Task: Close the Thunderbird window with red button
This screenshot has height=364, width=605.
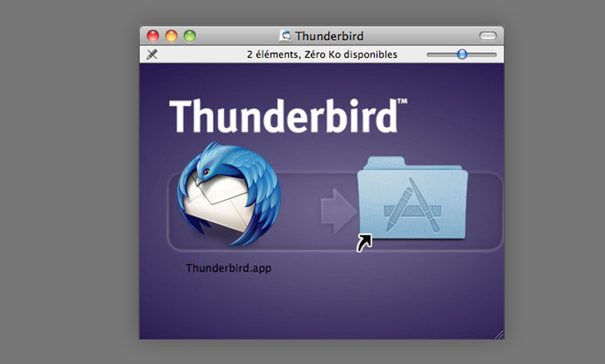Action: pyautogui.click(x=153, y=36)
